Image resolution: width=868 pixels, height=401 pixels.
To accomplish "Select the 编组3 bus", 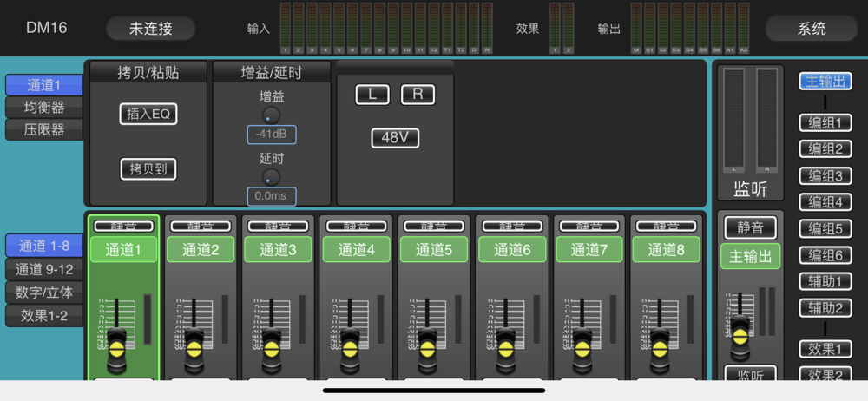I will pyautogui.click(x=825, y=175).
